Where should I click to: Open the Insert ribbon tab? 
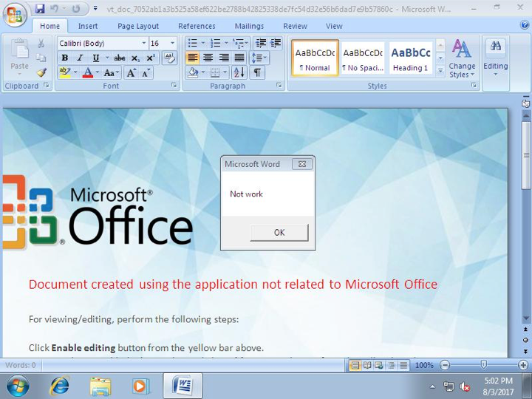(x=87, y=26)
